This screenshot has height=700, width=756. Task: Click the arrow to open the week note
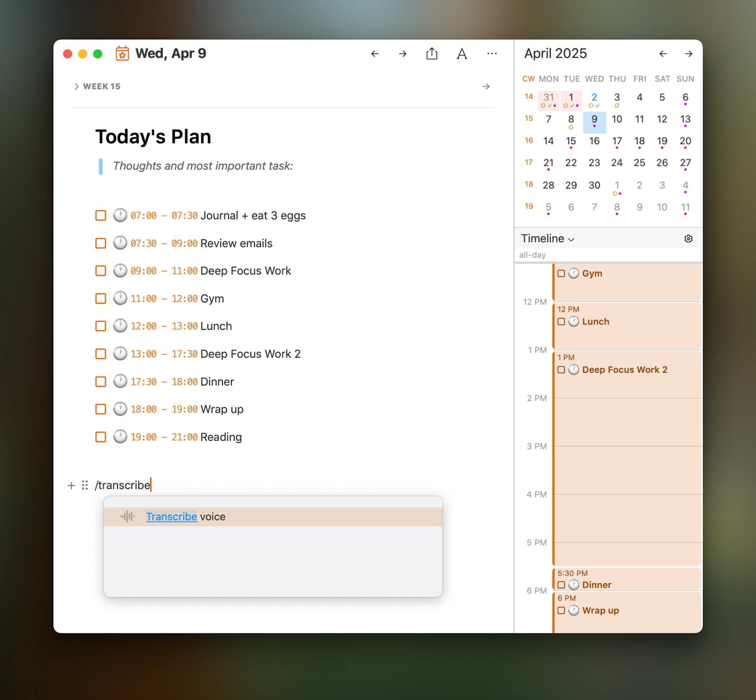tap(486, 86)
